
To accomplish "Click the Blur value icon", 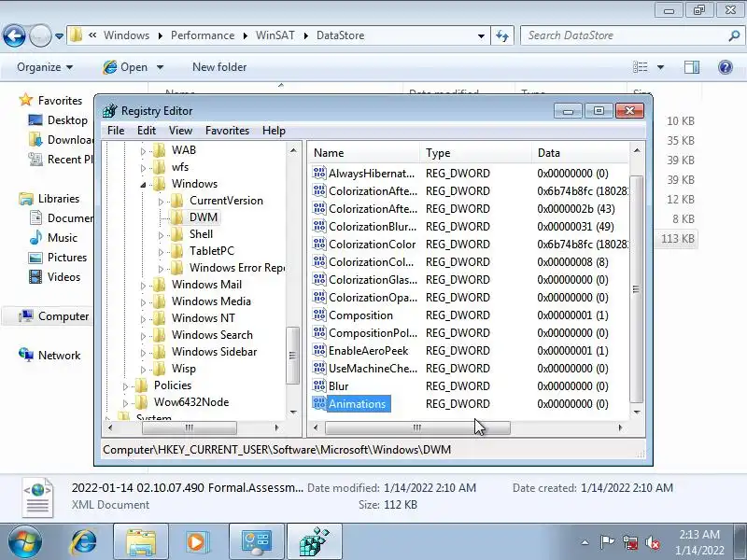I will click(x=318, y=385).
